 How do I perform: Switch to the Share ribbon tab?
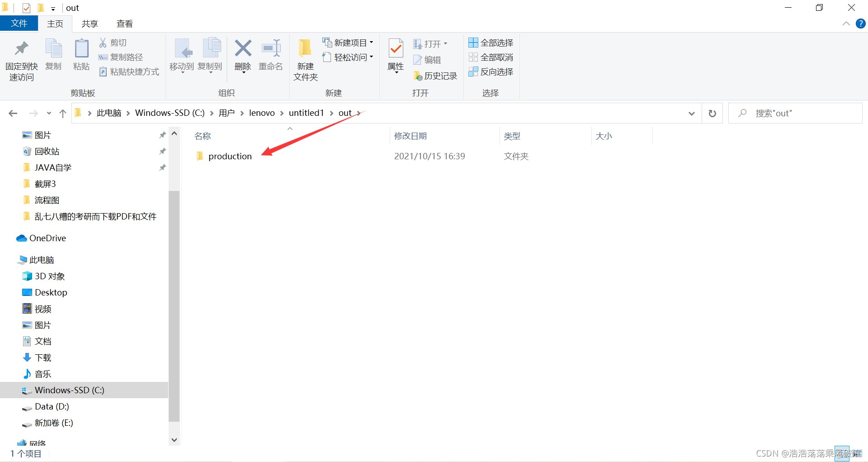(90, 24)
